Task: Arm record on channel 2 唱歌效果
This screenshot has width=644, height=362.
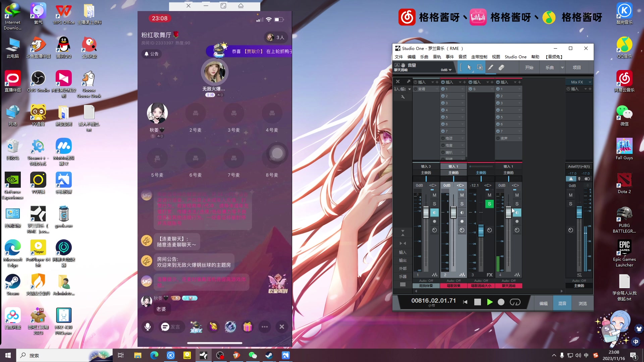Action: click(462, 221)
